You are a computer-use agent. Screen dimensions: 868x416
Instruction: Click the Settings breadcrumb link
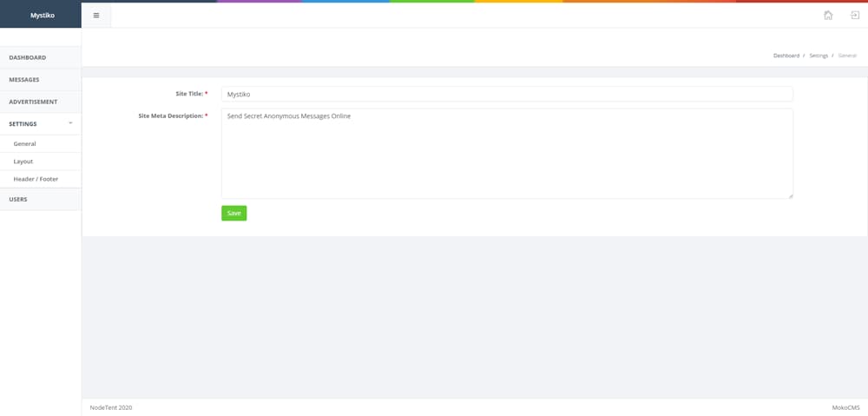[819, 56]
